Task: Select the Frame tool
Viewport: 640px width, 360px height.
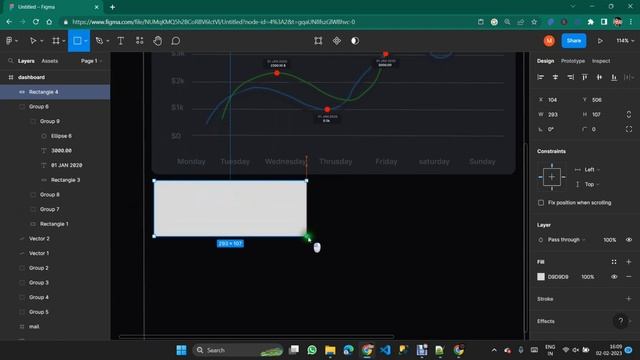Action: pos(56,41)
